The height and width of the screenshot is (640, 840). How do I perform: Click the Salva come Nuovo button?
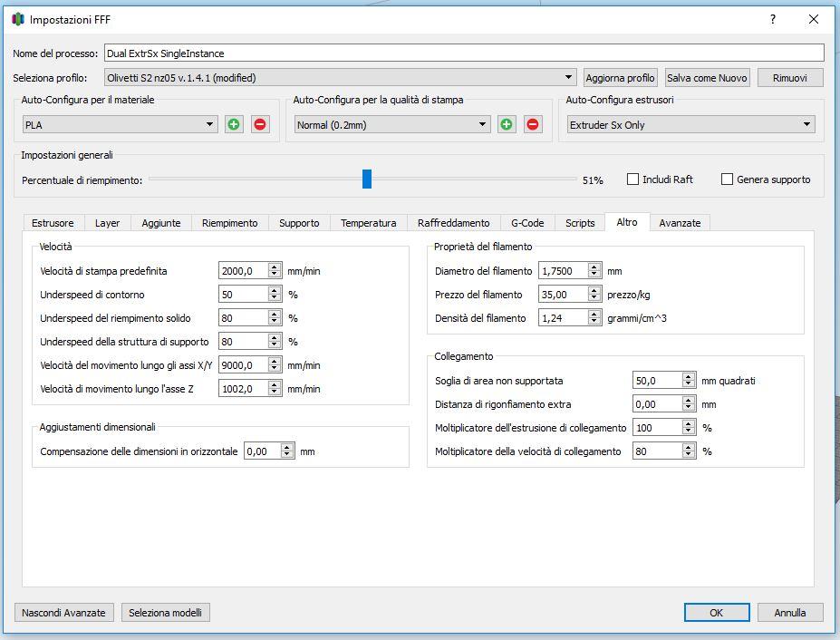[x=708, y=78]
